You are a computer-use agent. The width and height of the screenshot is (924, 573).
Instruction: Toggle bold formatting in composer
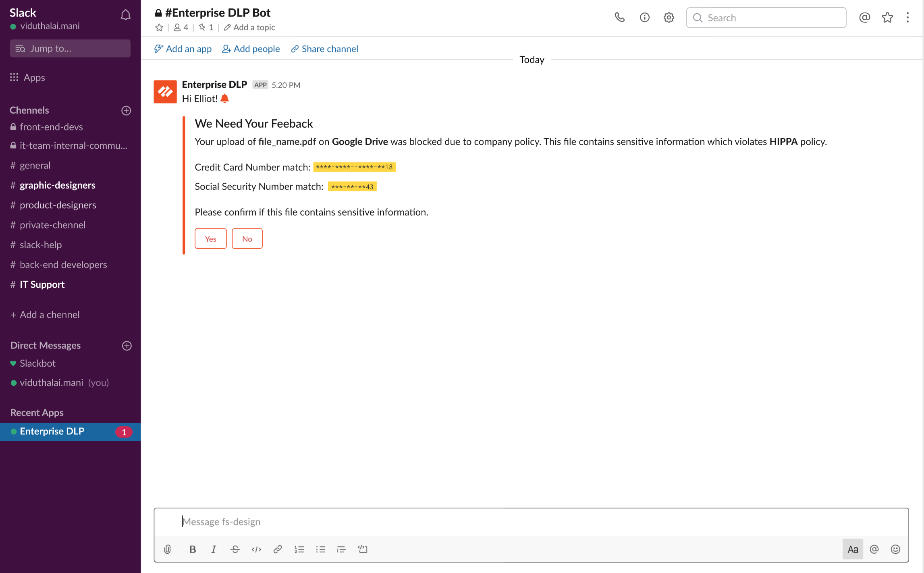click(x=193, y=549)
